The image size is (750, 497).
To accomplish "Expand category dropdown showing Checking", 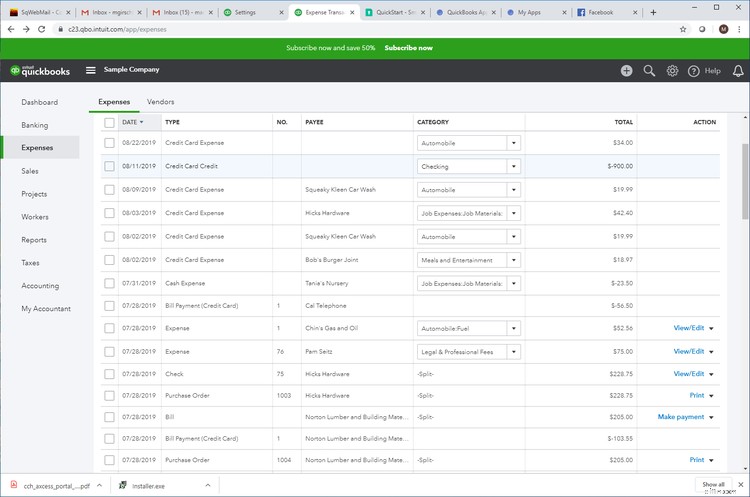I will click(514, 166).
